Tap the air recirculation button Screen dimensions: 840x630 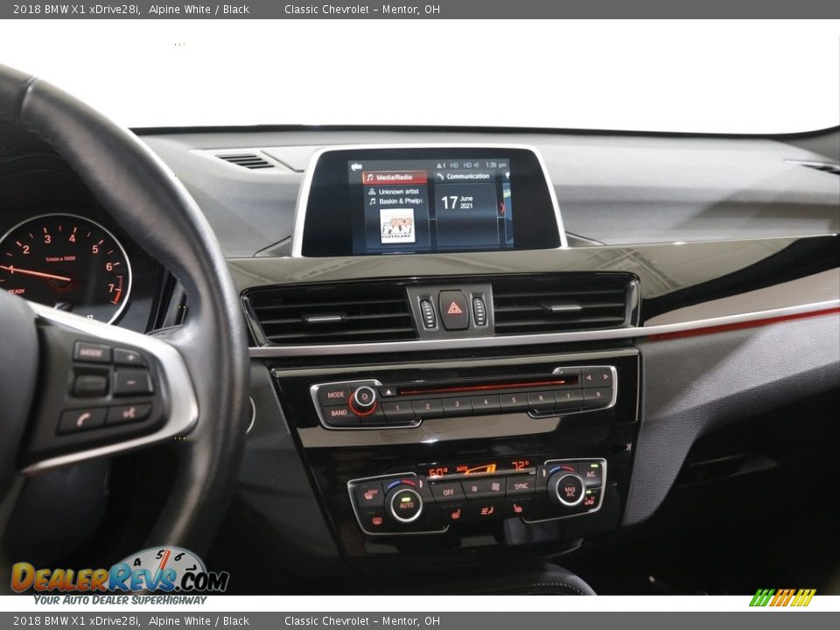(590, 500)
